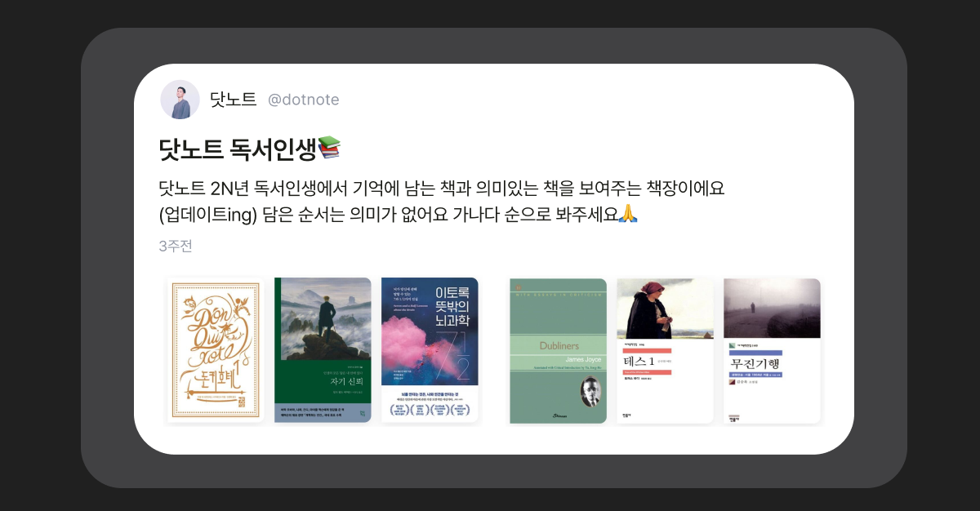Open the 자기 신뢰 green book cover
Screen dimensions: 980x511
(323, 350)
